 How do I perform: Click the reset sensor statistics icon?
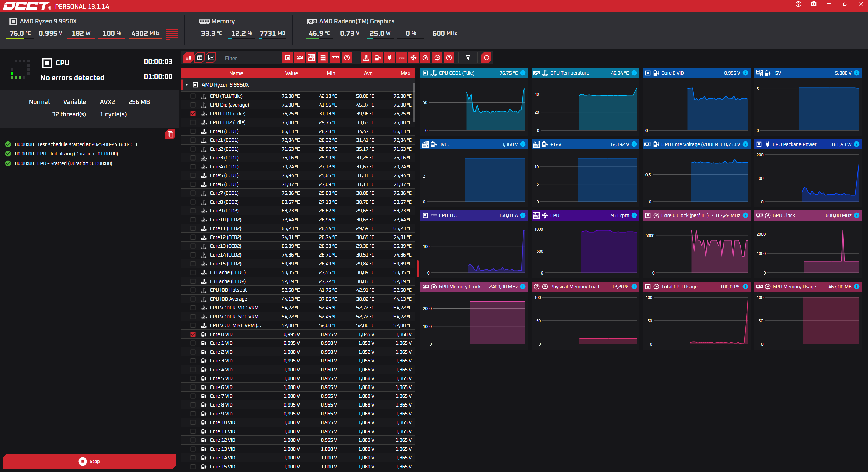486,58
